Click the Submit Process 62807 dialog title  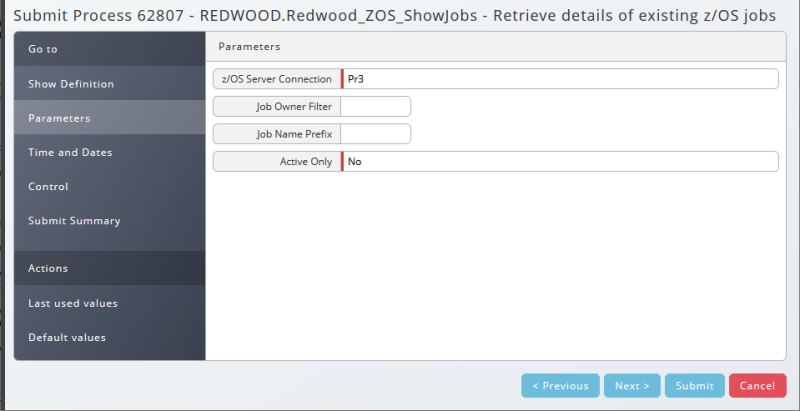point(394,16)
